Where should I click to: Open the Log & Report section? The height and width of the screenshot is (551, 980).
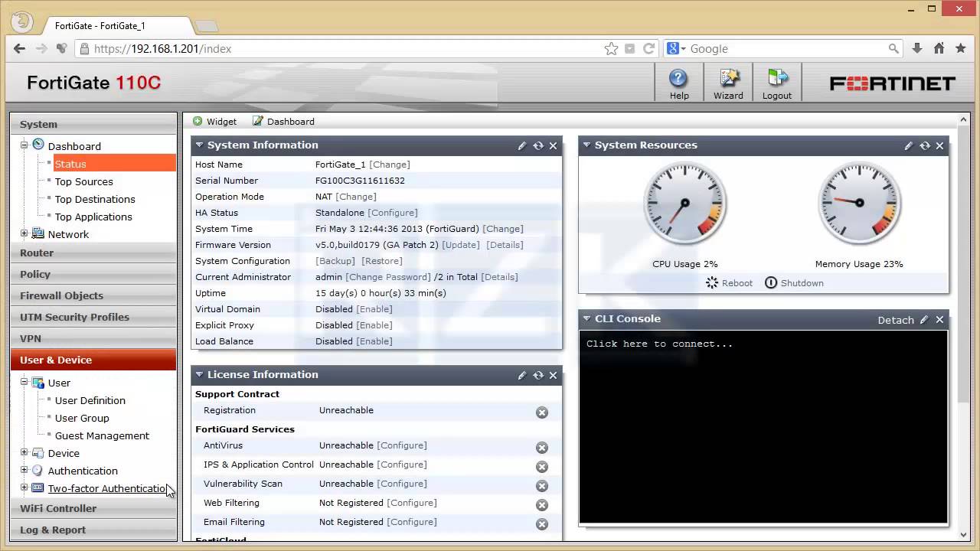point(93,530)
